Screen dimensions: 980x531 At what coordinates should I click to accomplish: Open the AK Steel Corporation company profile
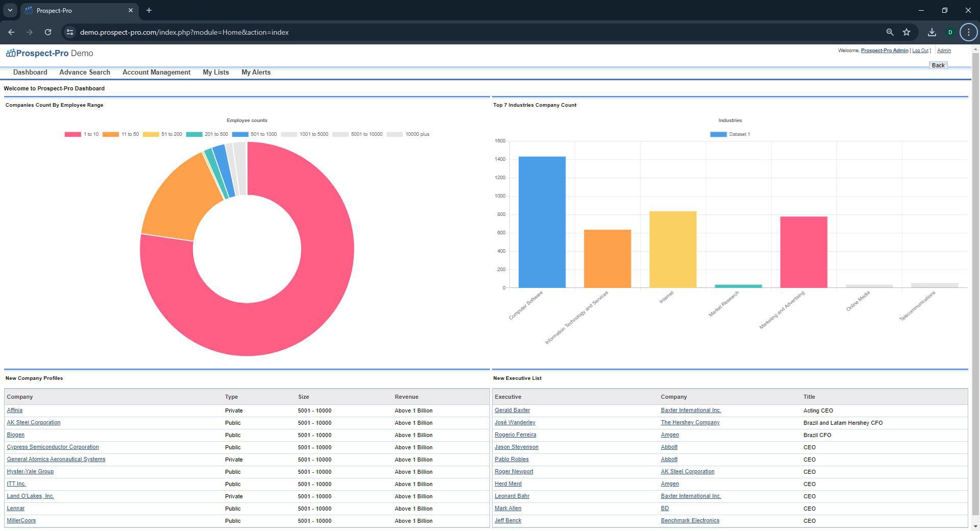coord(34,423)
